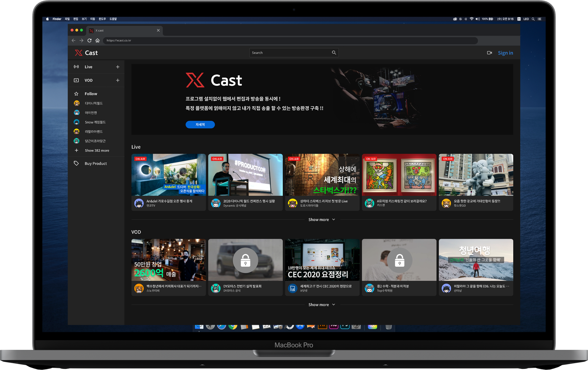Expand the VOD section with plus icon
Image resolution: width=588 pixels, height=370 pixels.
point(118,80)
